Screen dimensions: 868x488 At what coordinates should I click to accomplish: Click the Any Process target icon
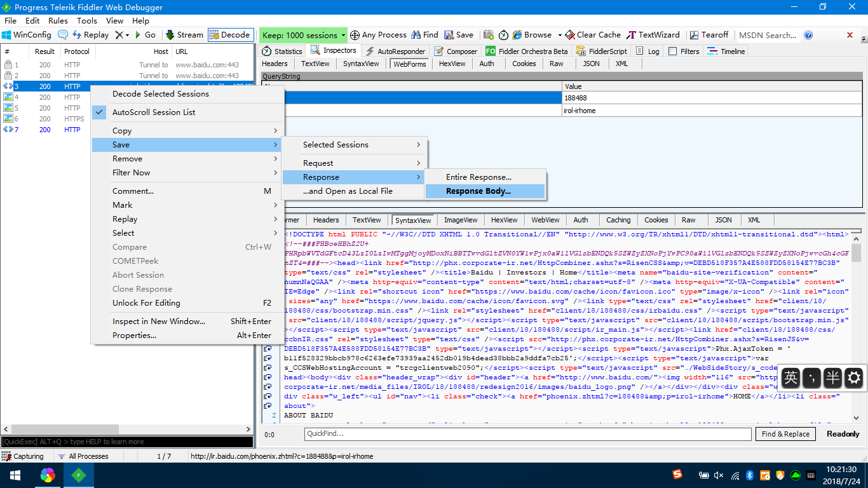tap(355, 35)
